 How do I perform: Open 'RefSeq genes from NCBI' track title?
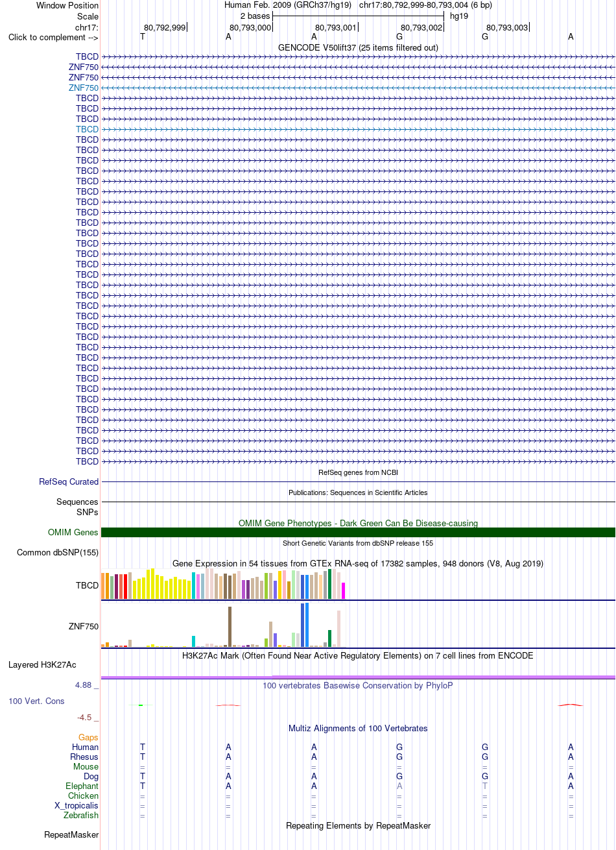358,472
